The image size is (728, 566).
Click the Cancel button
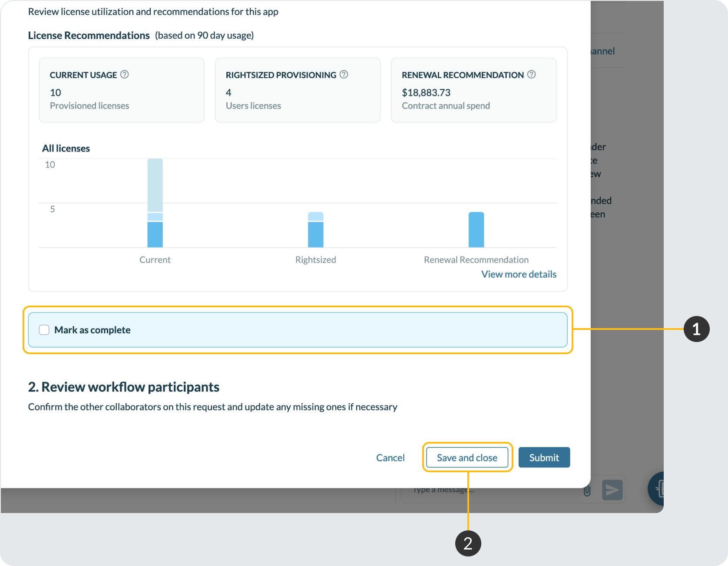click(390, 457)
